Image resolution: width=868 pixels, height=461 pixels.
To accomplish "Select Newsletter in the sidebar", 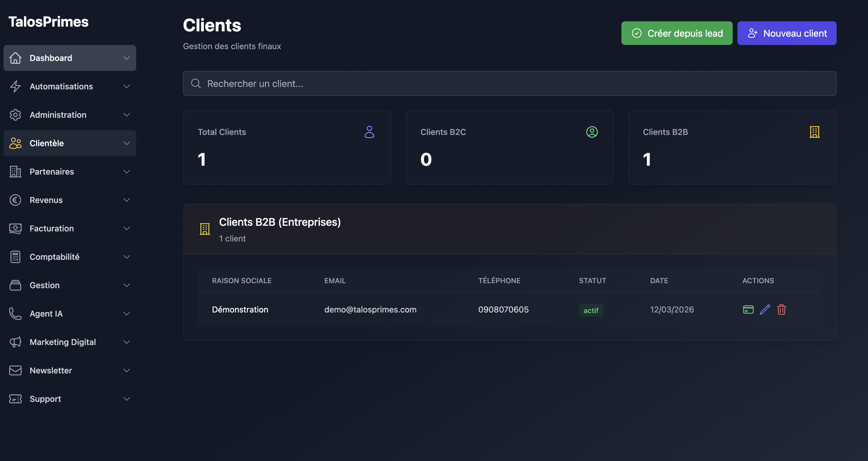I will [x=51, y=370].
